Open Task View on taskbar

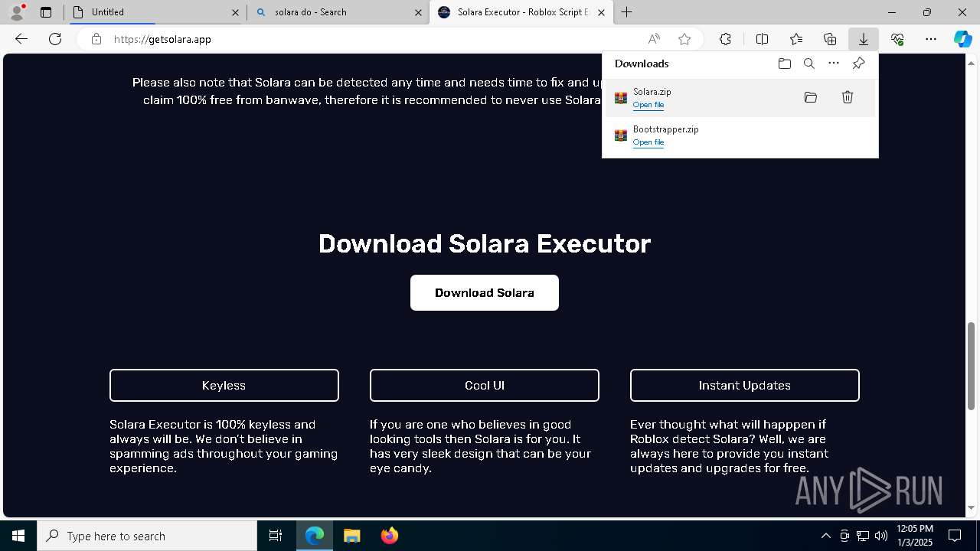[x=276, y=536]
